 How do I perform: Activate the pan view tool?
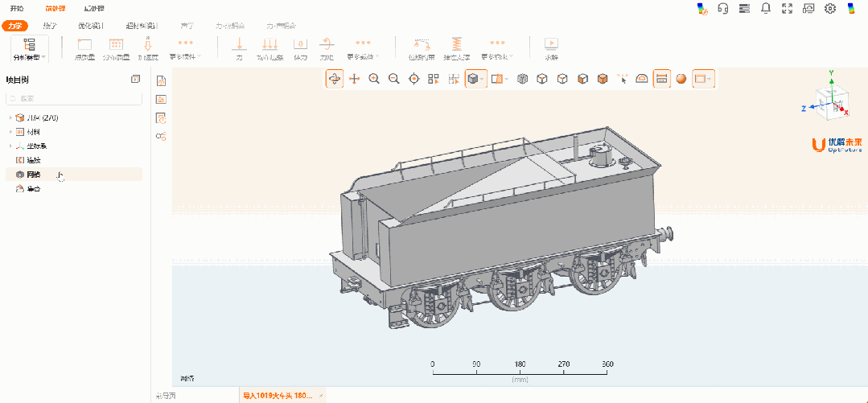(x=354, y=79)
